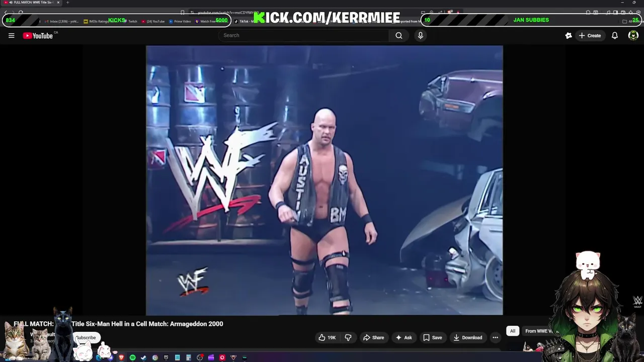Open Steam from the taskbar
This screenshot has height=362, width=644.
click(x=144, y=357)
